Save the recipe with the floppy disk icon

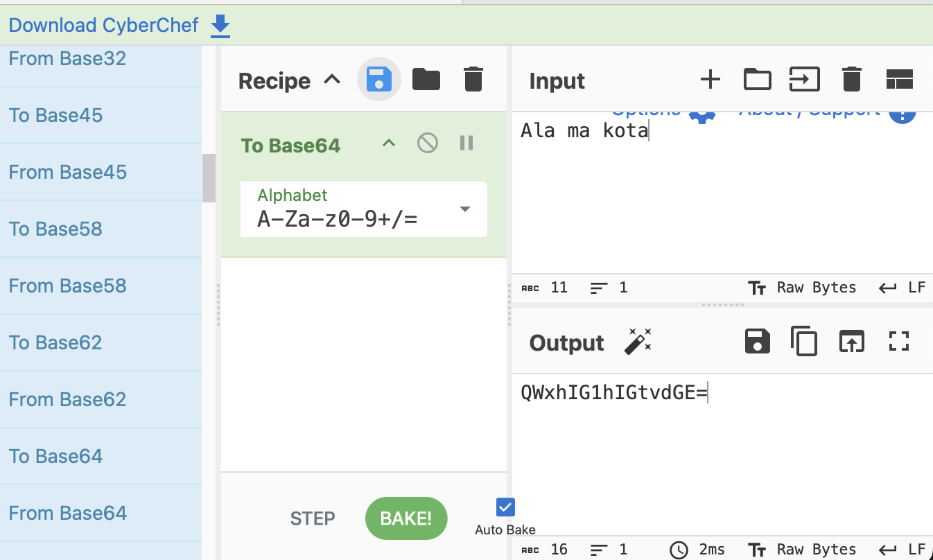[x=378, y=80]
